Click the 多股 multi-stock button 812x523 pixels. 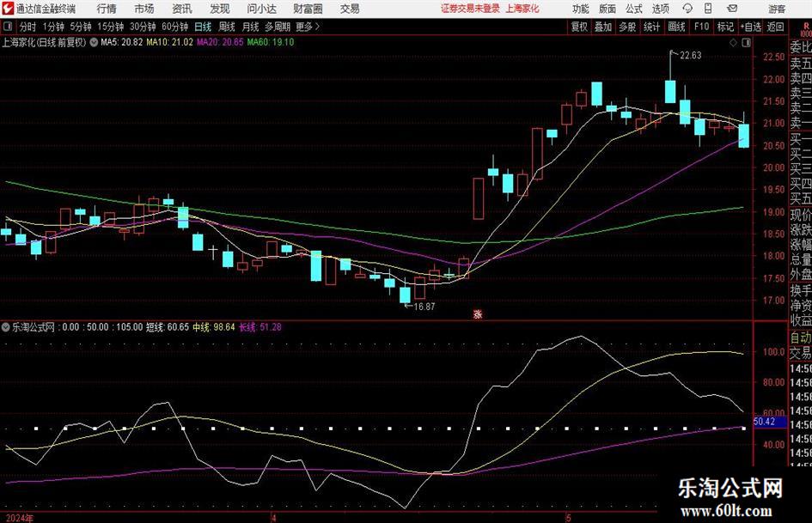click(x=627, y=27)
